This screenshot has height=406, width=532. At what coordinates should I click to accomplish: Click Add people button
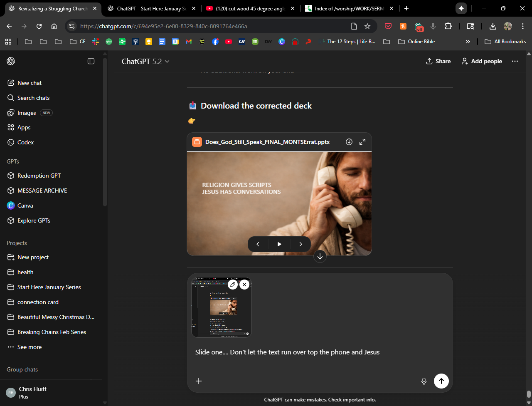point(482,61)
